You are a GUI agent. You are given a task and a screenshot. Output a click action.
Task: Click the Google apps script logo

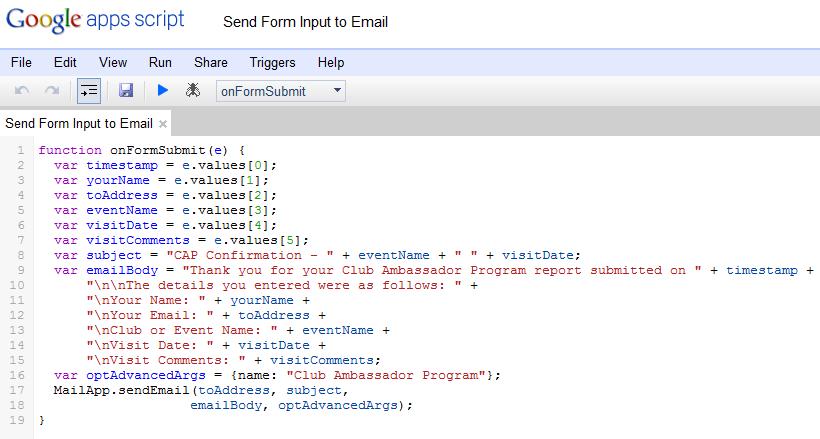pyautogui.click(x=95, y=21)
